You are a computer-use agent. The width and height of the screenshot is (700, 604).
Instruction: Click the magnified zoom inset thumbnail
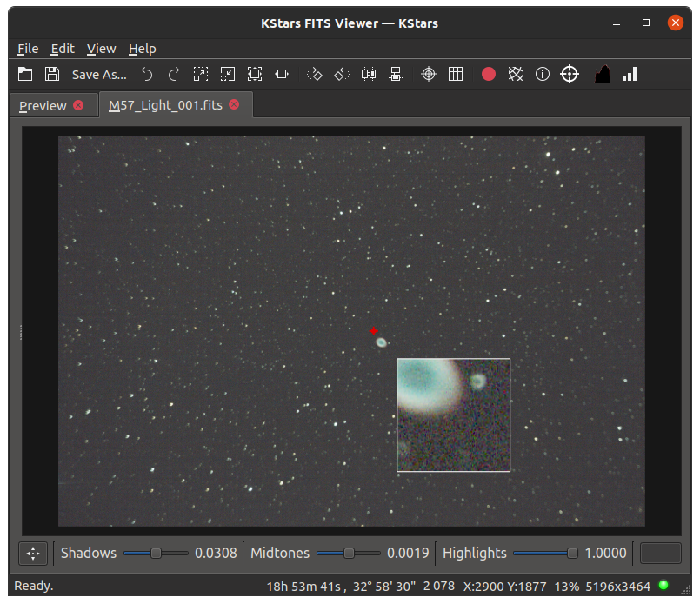point(454,415)
